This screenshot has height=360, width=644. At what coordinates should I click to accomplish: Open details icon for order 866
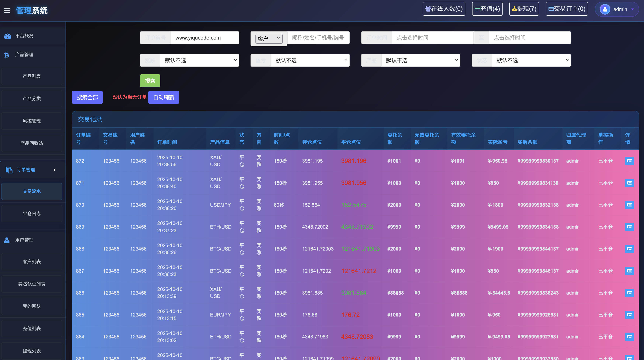629,293
